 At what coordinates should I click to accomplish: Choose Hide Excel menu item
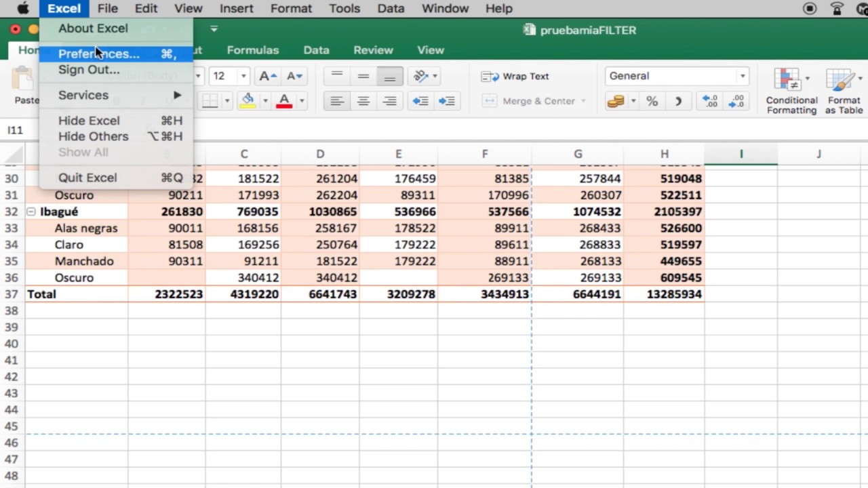(x=116, y=121)
